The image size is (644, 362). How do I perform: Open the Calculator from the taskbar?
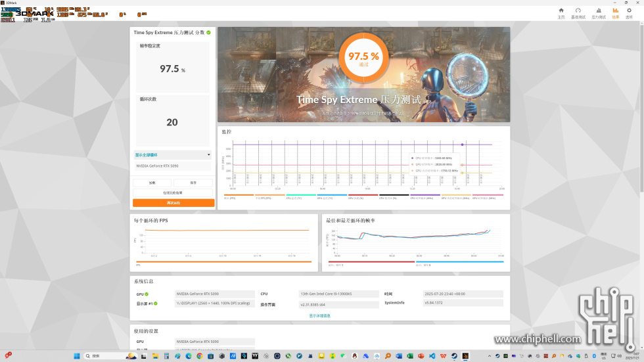[166, 356]
